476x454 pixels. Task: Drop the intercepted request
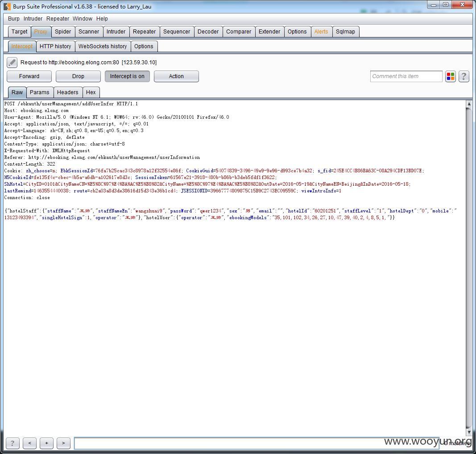click(78, 76)
